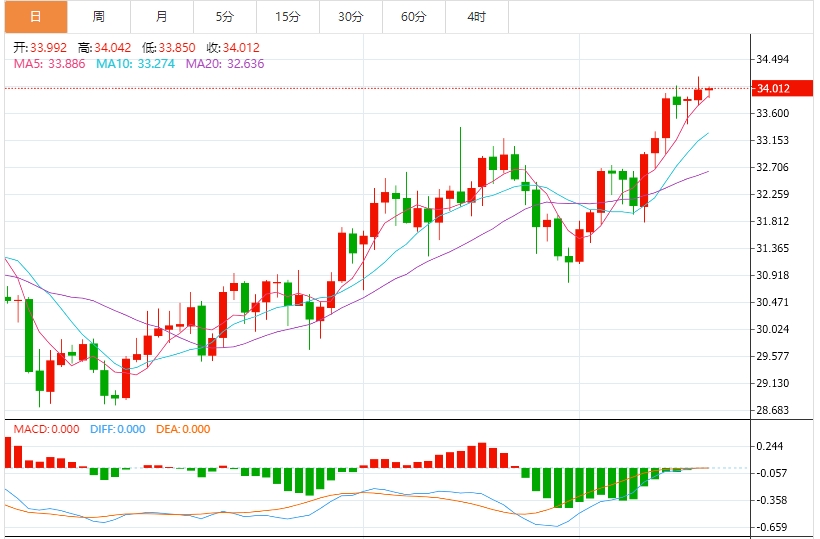The width and height of the screenshot is (820, 539).
Task: Switch to the 月 monthly tab
Action: [162, 17]
